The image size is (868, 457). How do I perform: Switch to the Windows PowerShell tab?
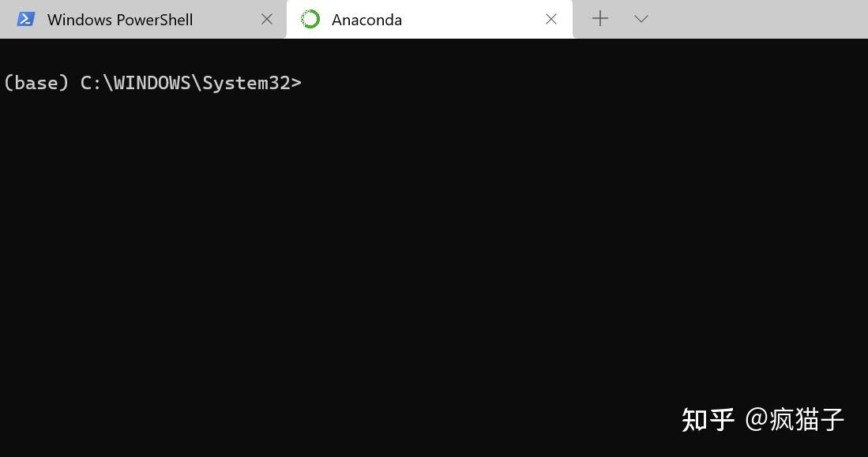118,19
